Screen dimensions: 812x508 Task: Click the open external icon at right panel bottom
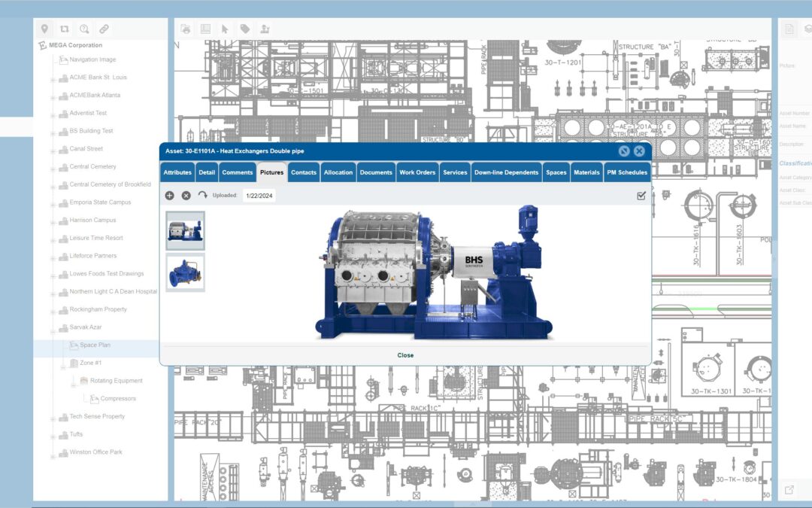click(789, 489)
